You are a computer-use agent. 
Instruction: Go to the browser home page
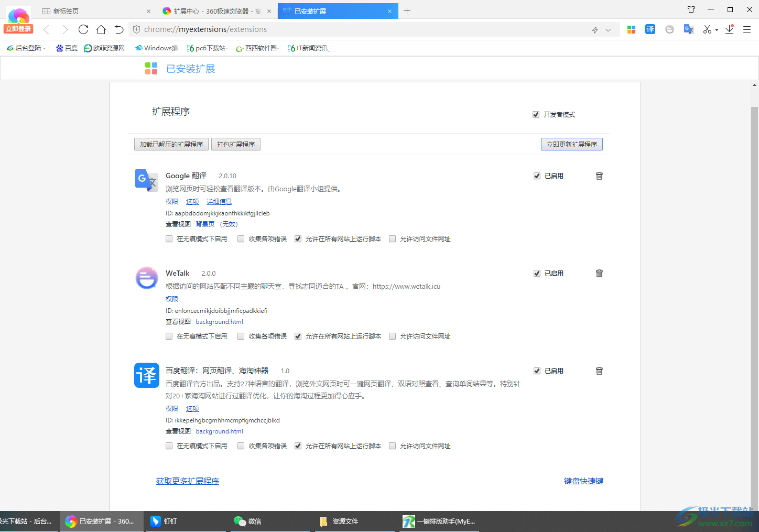101,29
